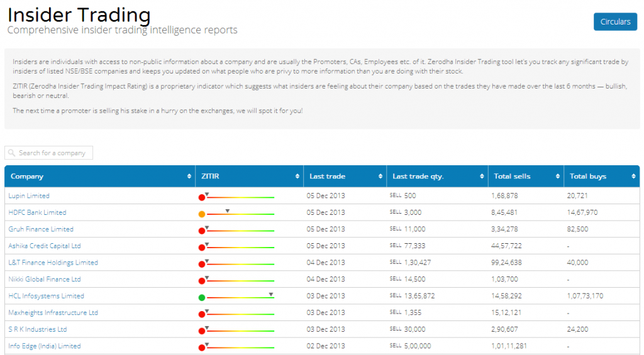The image size is (644, 355).
Task: Sort table by ZITIR sort arrows
Action: click(x=297, y=176)
